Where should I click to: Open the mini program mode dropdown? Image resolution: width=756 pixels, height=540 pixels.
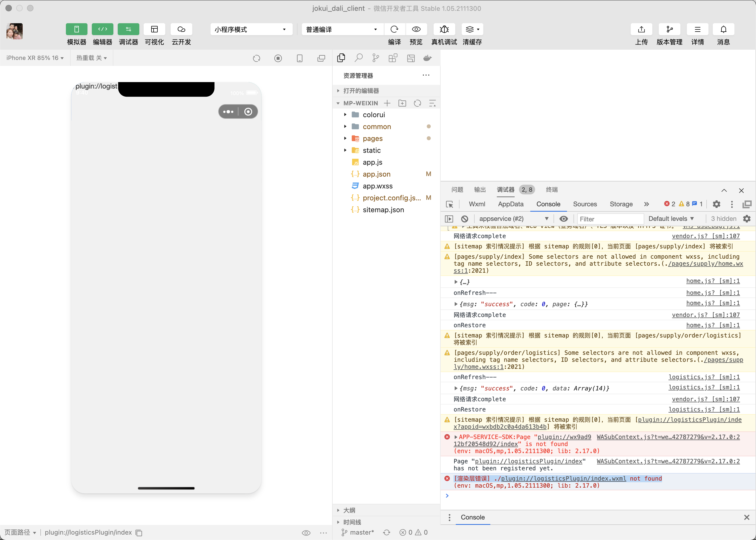(x=251, y=29)
